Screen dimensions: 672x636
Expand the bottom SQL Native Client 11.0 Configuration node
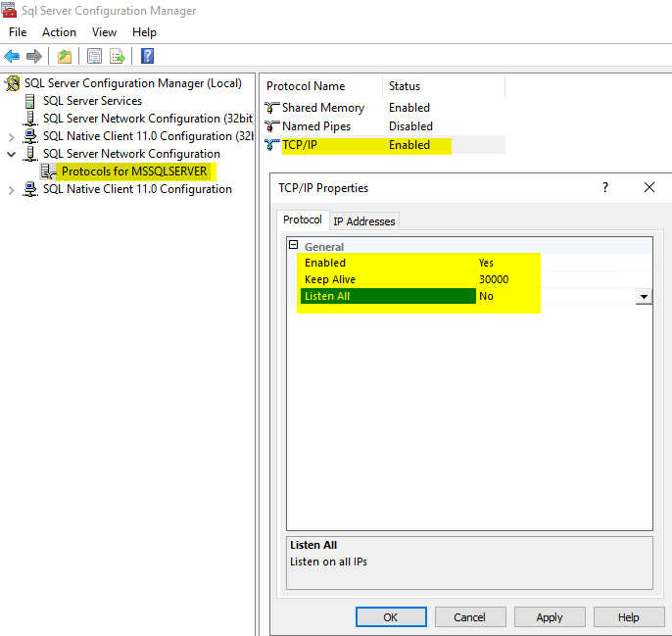[x=12, y=190]
